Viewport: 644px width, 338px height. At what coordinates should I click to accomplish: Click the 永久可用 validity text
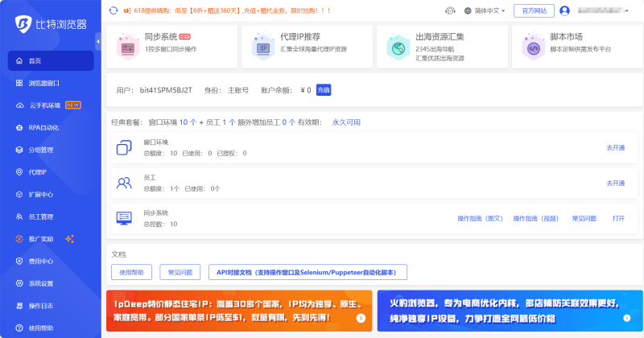[346, 122]
